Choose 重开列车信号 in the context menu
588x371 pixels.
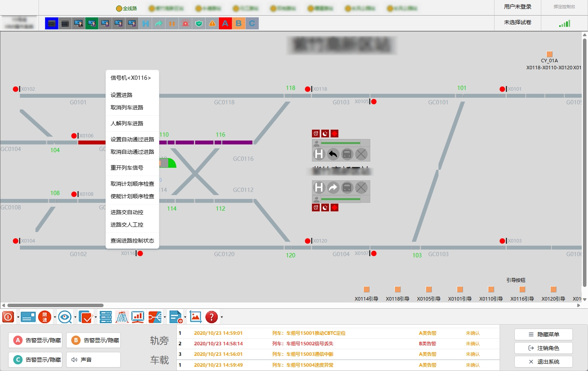click(x=127, y=168)
